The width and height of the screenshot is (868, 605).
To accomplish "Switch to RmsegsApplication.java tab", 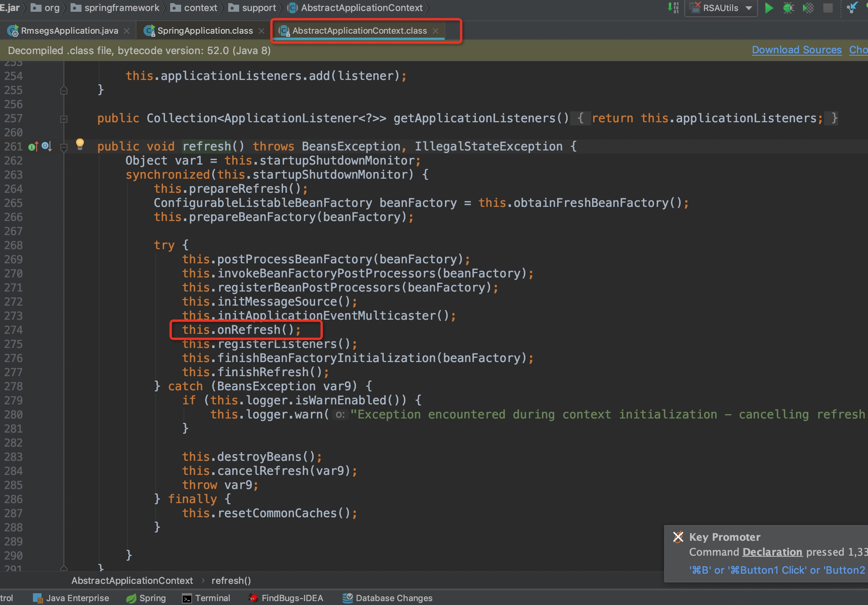I will (x=69, y=31).
